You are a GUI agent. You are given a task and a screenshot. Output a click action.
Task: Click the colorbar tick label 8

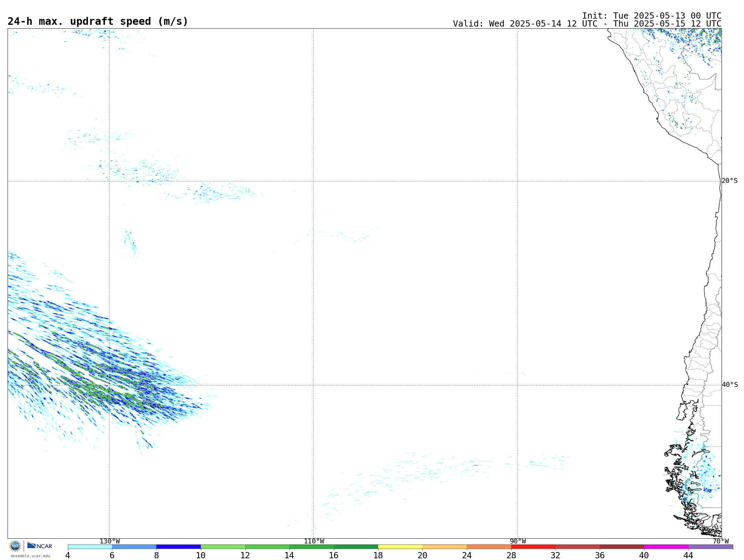point(156,555)
